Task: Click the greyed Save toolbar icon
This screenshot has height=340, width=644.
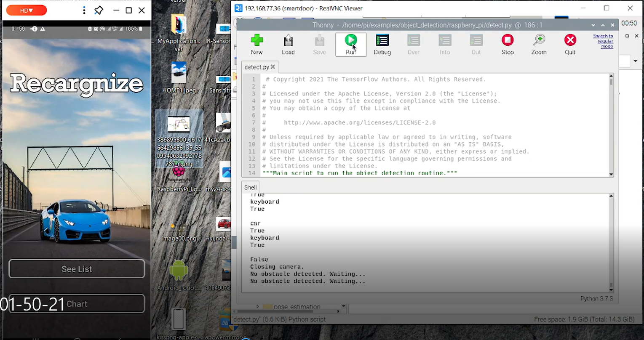Action: pos(319,45)
